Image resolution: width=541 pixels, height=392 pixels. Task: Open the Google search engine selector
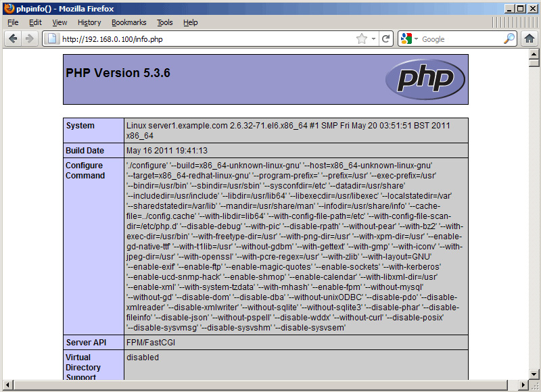point(410,39)
